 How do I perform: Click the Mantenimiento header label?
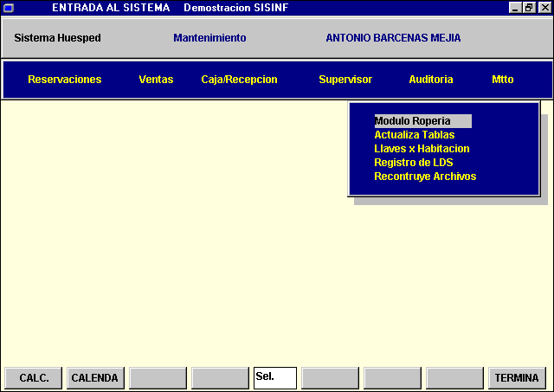point(209,38)
